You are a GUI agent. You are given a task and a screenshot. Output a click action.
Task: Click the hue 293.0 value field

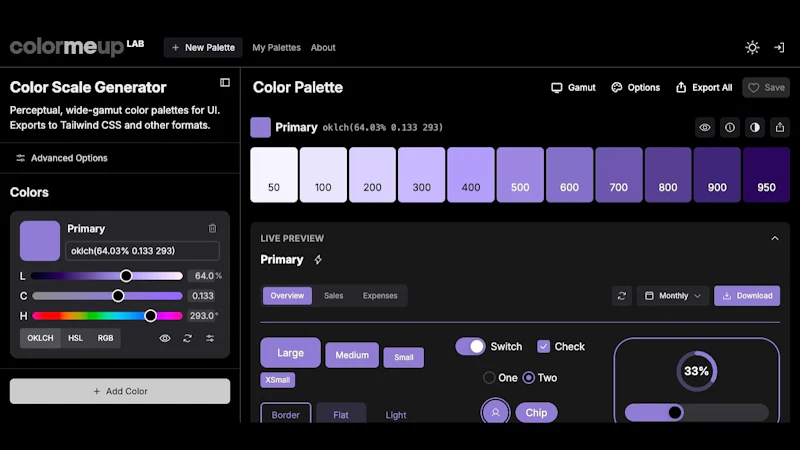[203, 316]
